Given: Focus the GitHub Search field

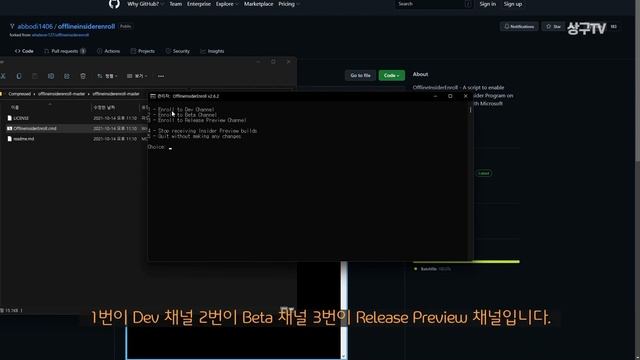Looking at the screenshot, I should [434, 4].
